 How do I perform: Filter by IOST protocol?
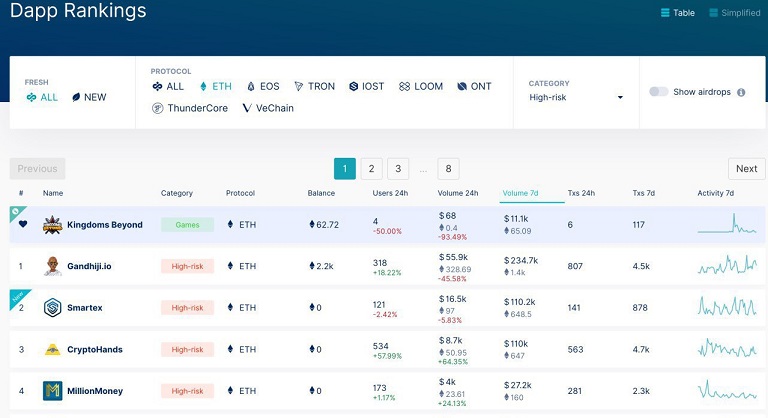pos(366,86)
